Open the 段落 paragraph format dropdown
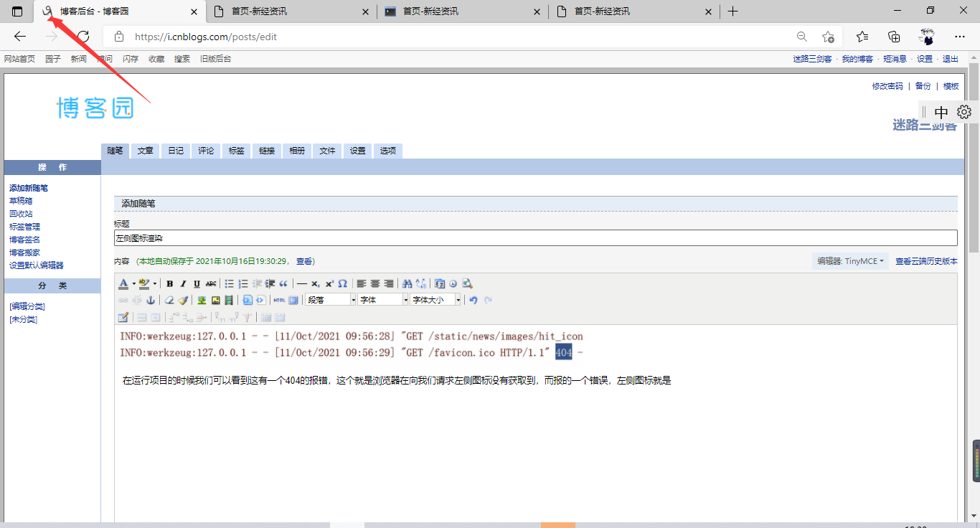The width and height of the screenshot is (980, 528). click(x=331, y=300)
